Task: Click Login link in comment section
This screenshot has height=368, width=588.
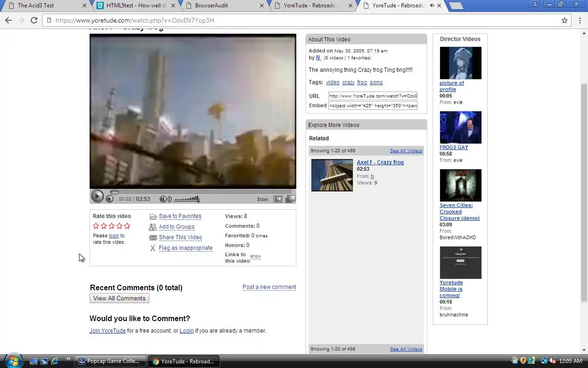Action: point(187,331)
